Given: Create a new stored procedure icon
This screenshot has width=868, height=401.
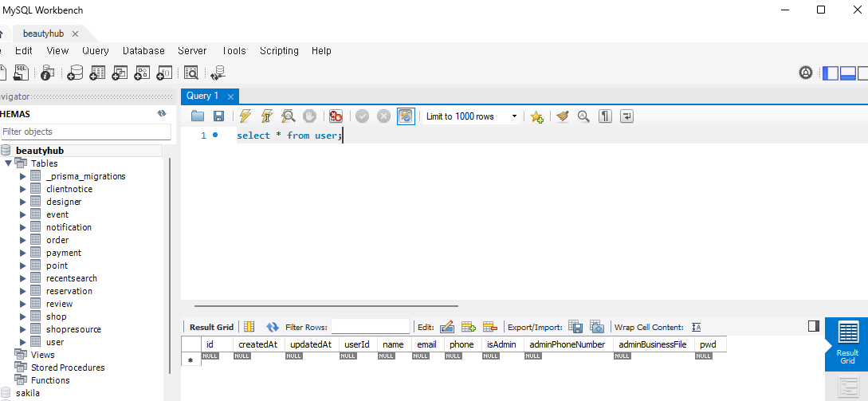Looking at the screenshot, I should 142,73.
